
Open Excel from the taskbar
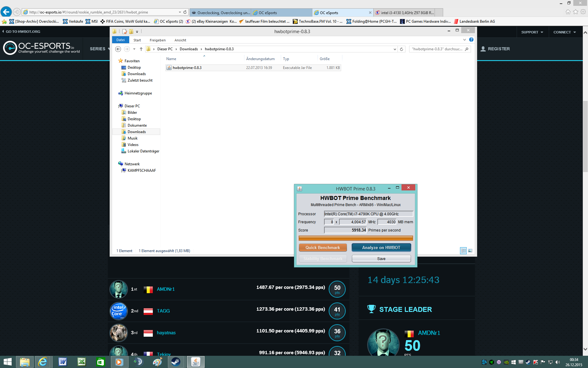[81, 362]
